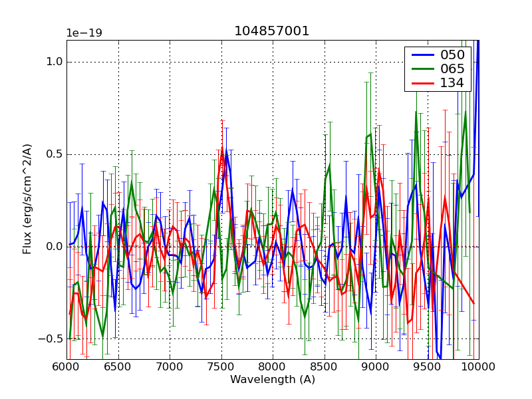The image size is (532, 399).
Task: Click the −0.5 y-axis tick label
Action: [51, 338]
